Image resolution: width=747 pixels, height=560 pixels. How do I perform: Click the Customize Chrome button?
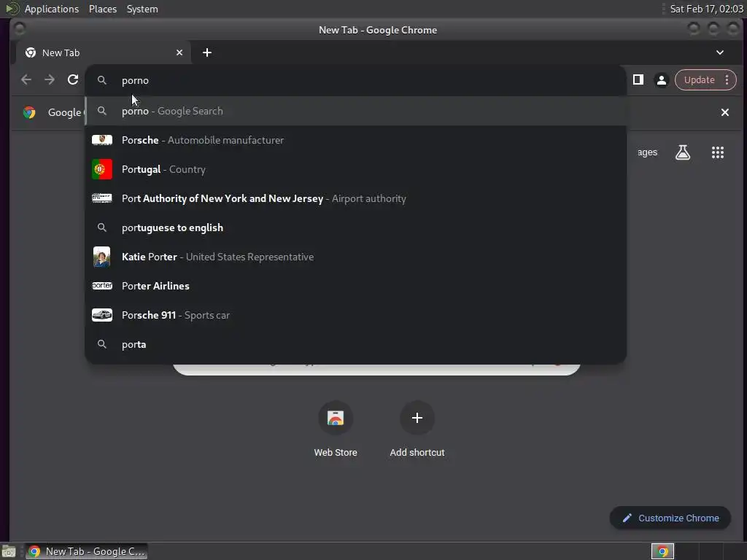click(x=670, y=518)
